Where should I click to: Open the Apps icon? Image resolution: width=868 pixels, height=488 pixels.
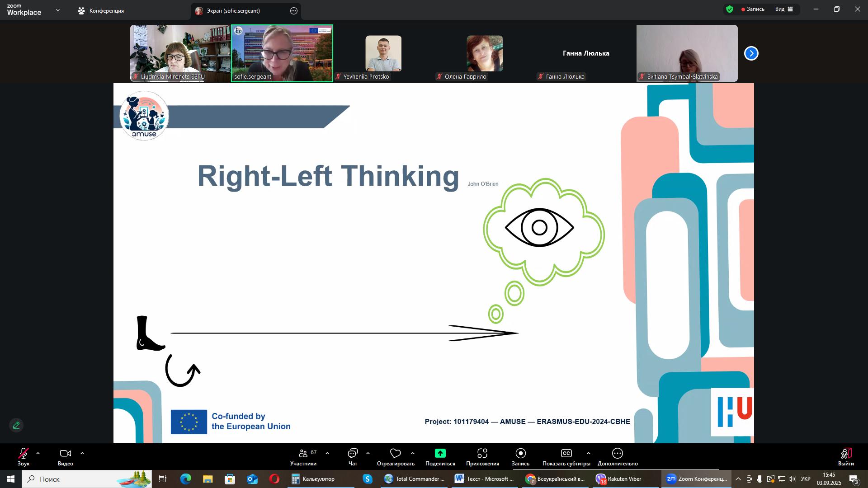click(x=482, y=454)
